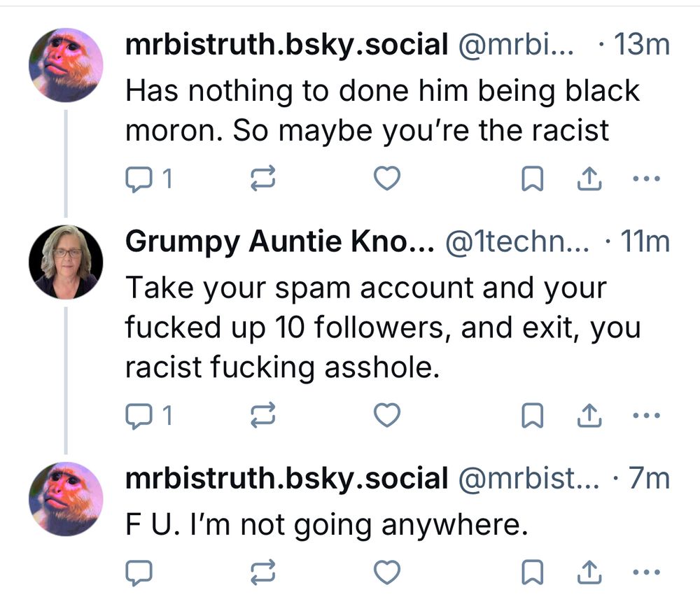The height and width of the screenshot is (597, 700).
Task: Like the 13m-old mrbistruth post
Action: coord(386,180)
